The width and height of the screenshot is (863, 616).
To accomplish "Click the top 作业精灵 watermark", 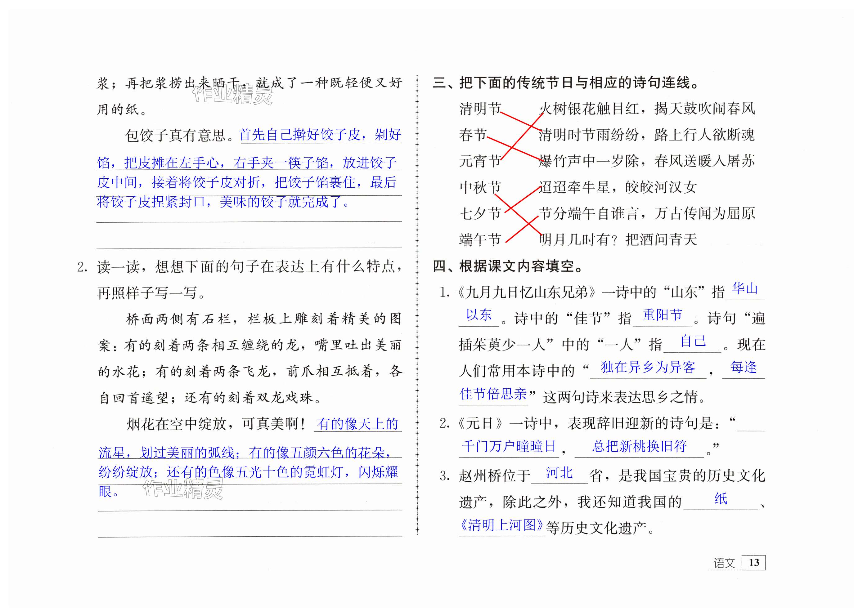I will coord(232,94).
